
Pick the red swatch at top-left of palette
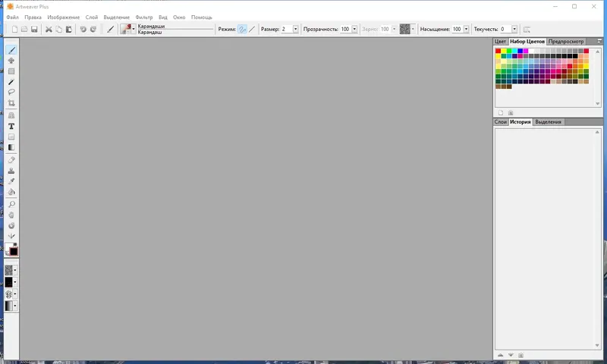coord(498,51)
